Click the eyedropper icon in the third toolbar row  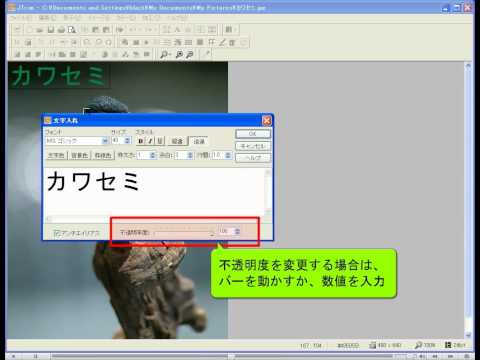(207, 54)
